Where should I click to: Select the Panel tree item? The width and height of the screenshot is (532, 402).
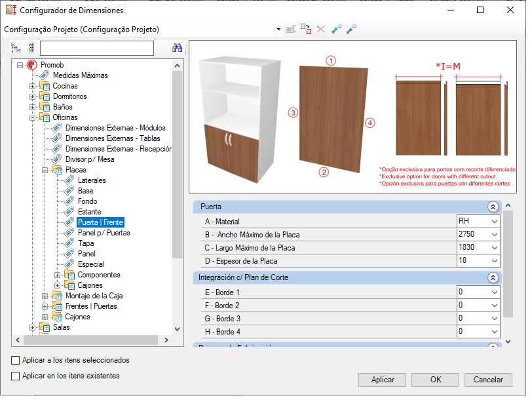point(86,254)
